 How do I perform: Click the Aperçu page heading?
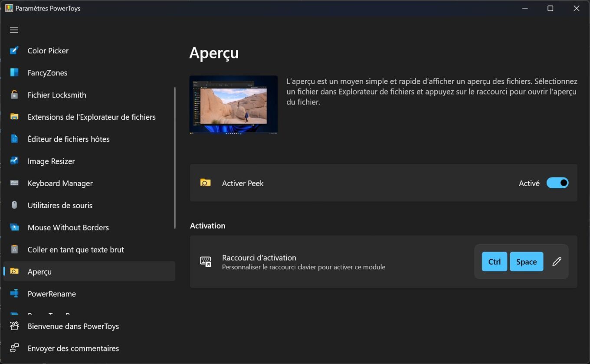pos(214,53)
